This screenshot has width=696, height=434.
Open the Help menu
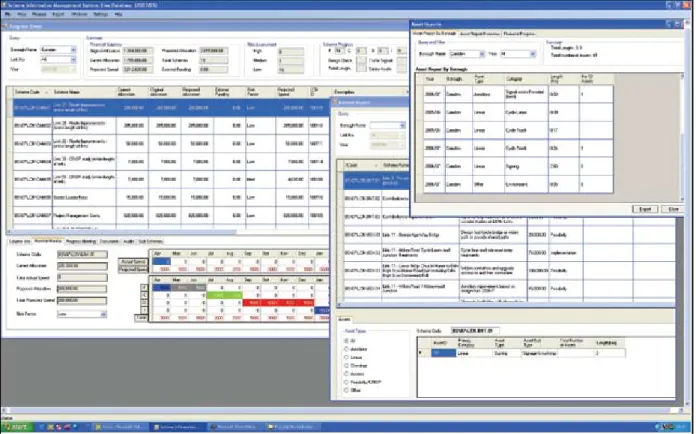tap(119, 14)
